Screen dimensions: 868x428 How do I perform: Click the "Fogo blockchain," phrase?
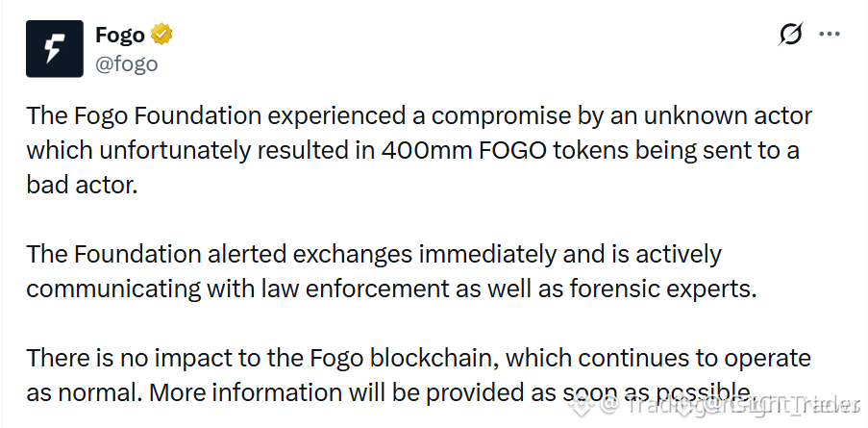(x=405, y=358)
